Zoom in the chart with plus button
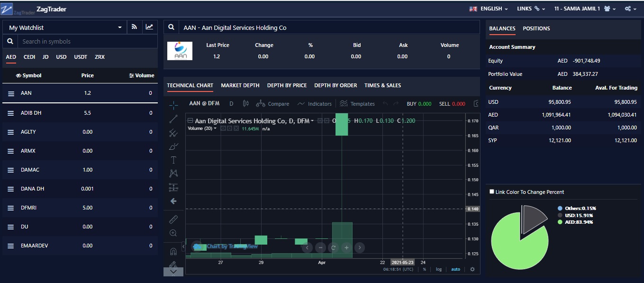644x283 pixels. click(346, 247)
